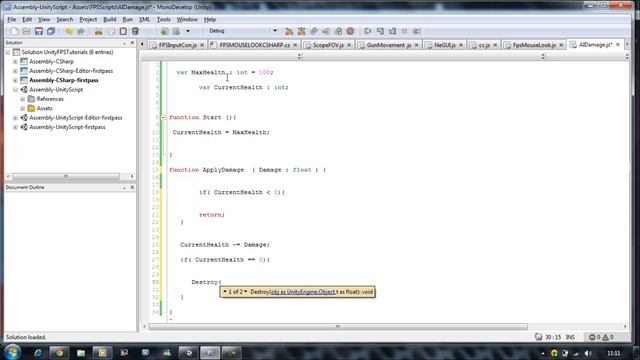Image resolution: width=640 pixels, height=360 pixels.
Task: Click the horizontal scrollbar of code editor
Action: tap(338, 327)
